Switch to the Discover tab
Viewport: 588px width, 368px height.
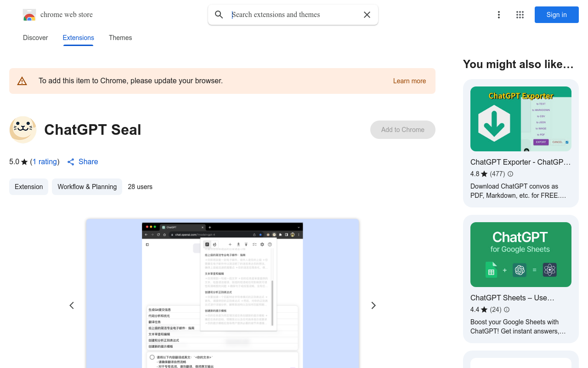(35, 38)
